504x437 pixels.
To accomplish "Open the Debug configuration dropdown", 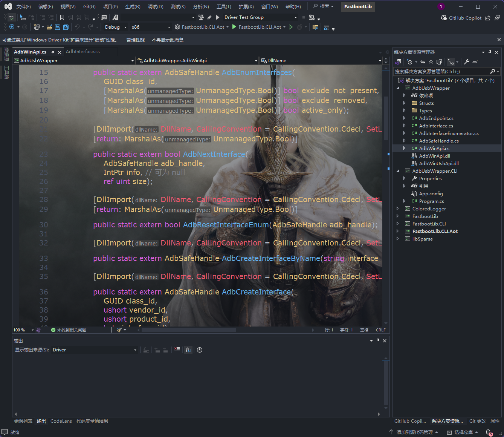I will 116,27.
